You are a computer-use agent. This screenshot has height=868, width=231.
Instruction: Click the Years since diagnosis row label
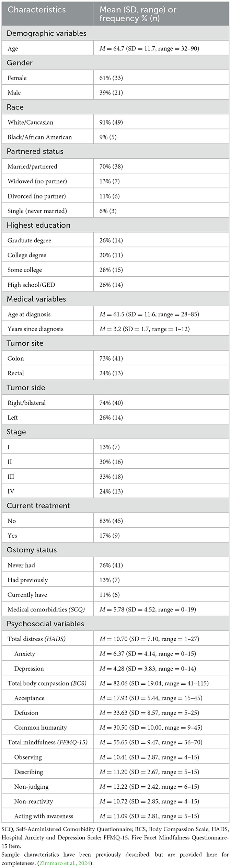(35, 329)
